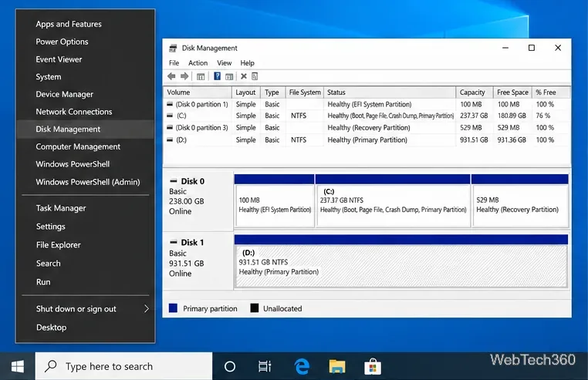This screenshot has height=380, width=588.
Task: Sort by the Layout column header
Action: (x=246, y=92)
